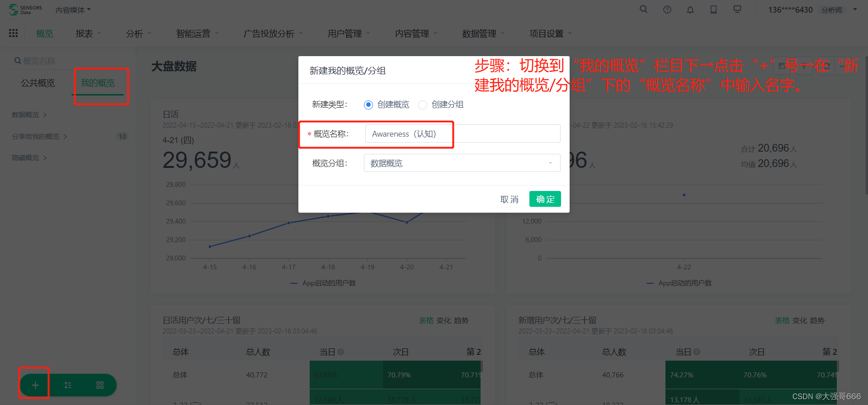The image size is (868, 405).
Task: Click the info icon beside 当日 in 新增用户 table
Action: 697,352
